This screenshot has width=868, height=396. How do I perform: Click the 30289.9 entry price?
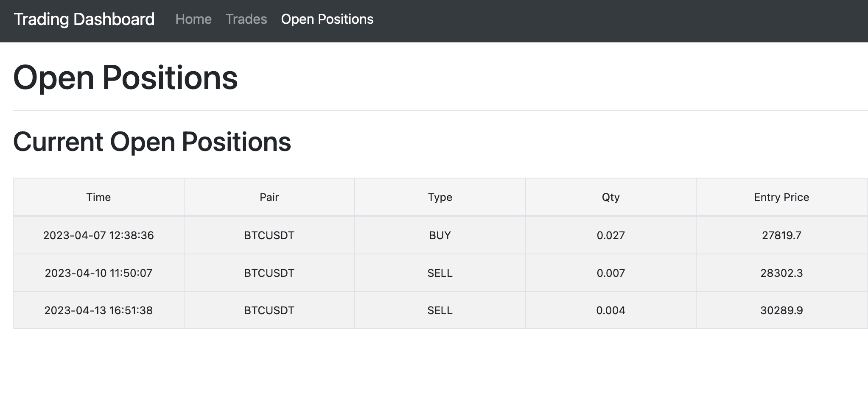coord(781,310)
